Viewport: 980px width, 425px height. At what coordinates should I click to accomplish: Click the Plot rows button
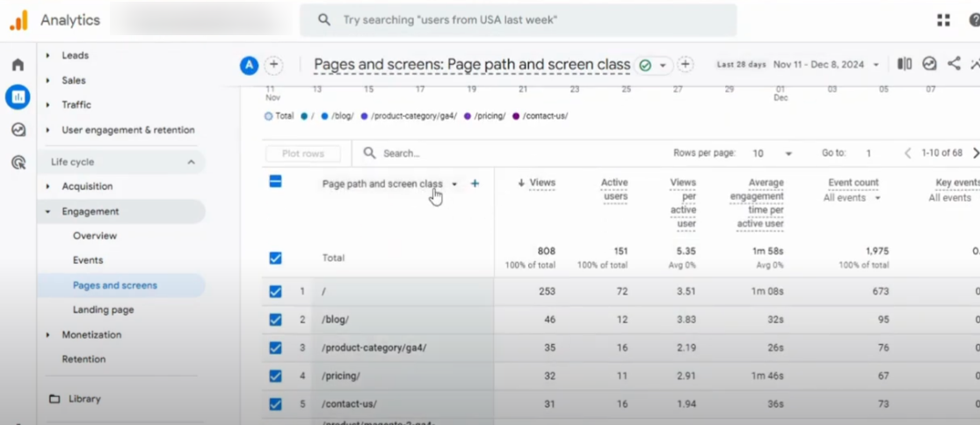(303, 154)
